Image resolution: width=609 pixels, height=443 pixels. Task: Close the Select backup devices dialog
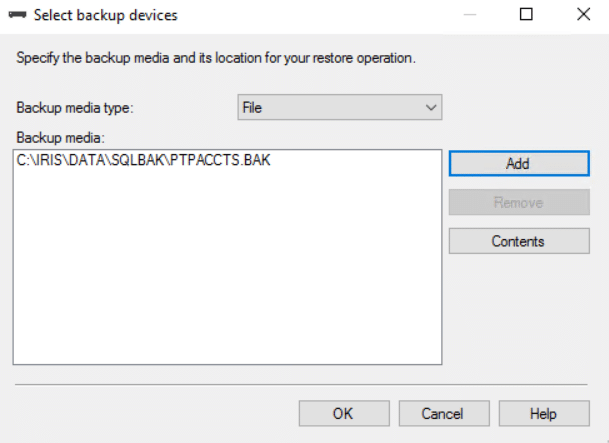583,15
